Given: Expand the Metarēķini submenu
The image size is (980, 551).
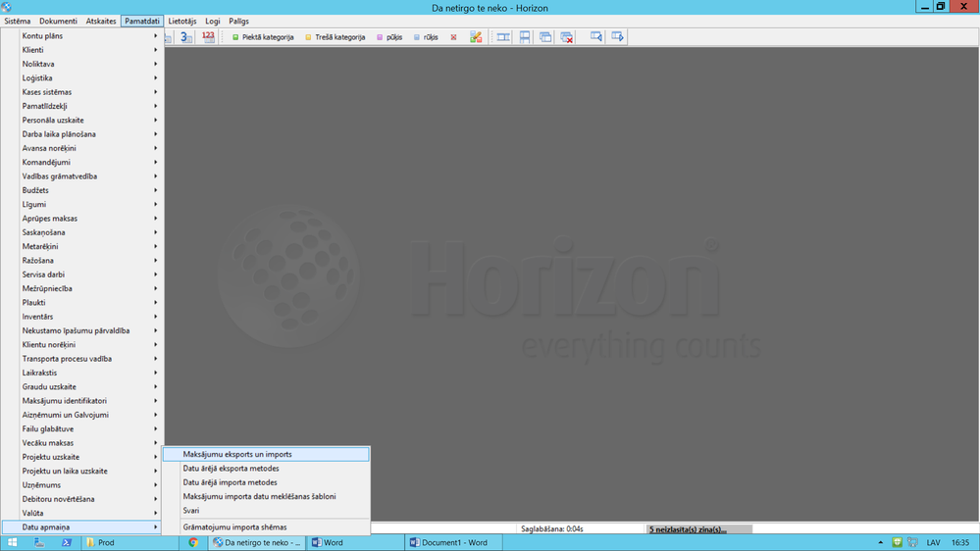Looking at the screenshot, I should [81, 247].
